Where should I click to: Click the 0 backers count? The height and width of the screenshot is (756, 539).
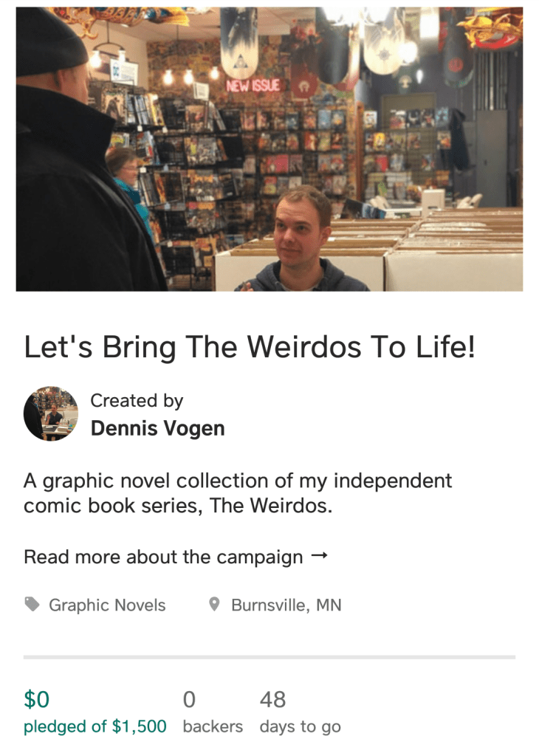(189, 699)
